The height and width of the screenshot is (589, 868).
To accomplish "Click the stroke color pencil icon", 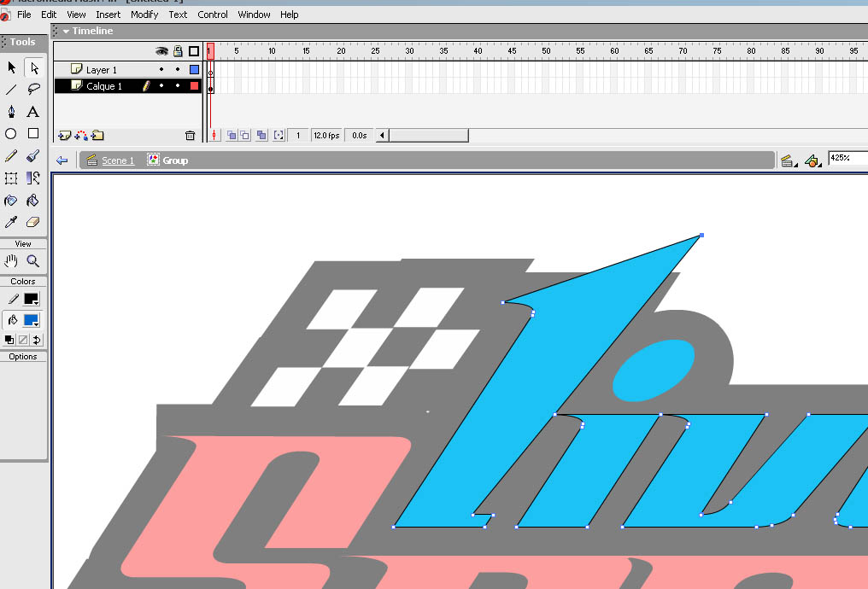I will tap(13, 300).
